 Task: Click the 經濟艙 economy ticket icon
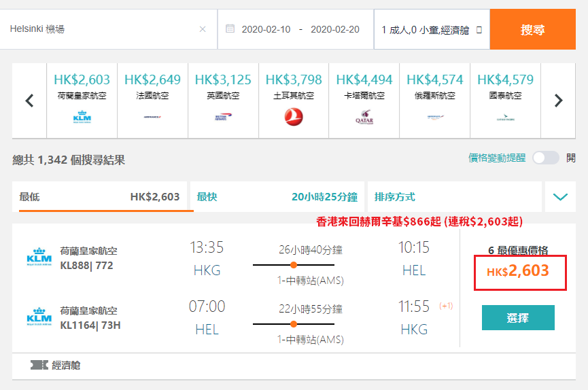[39, 365]
